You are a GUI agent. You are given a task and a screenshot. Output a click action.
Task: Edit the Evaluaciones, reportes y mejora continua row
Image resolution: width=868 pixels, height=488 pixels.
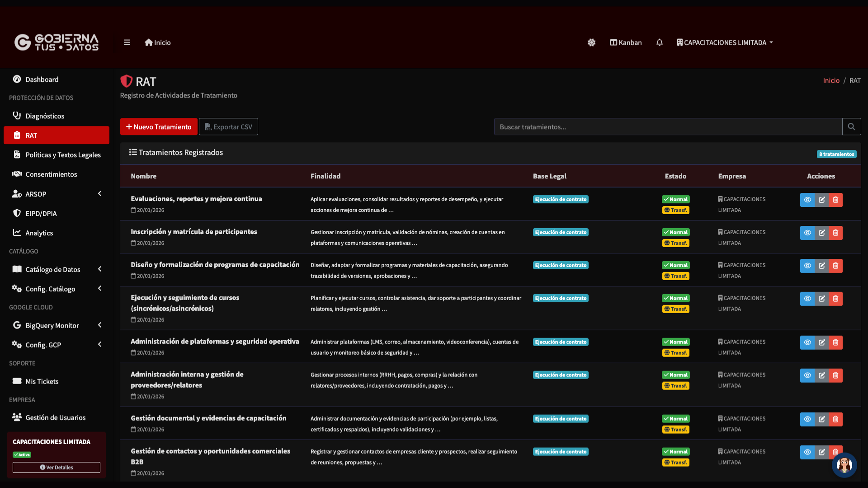tap(822, 200)
